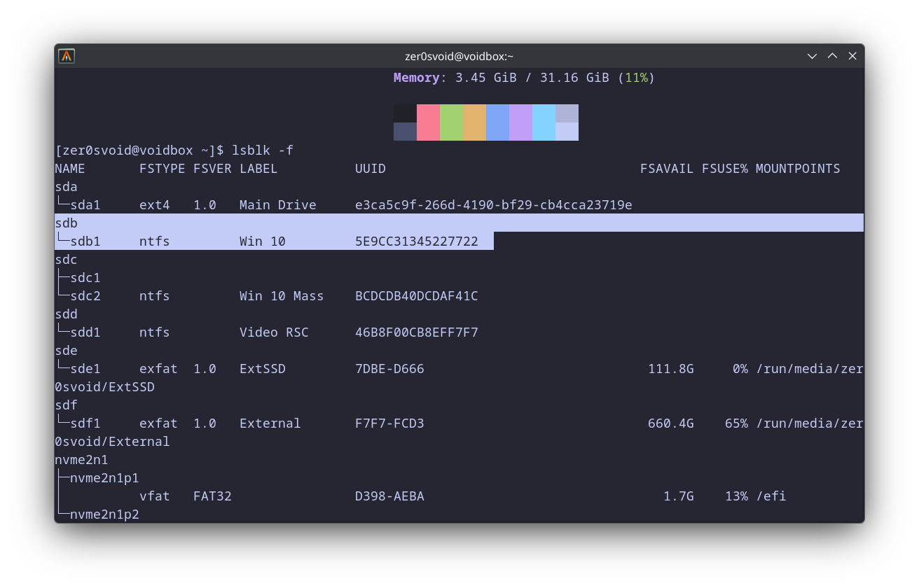Click the purple color block in palette

tap(520, 122)
